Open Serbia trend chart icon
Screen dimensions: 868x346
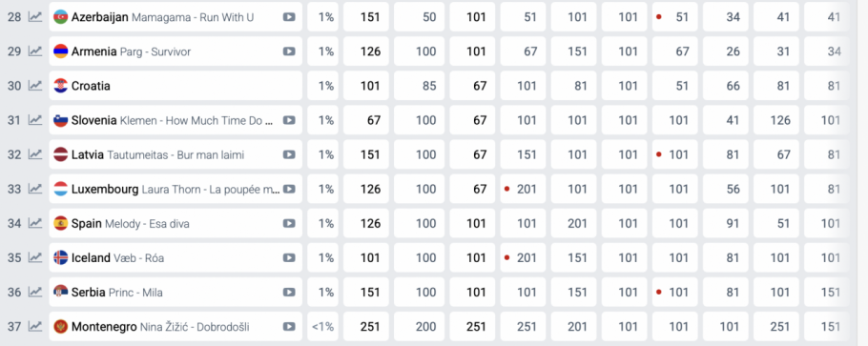click(35, 292)
